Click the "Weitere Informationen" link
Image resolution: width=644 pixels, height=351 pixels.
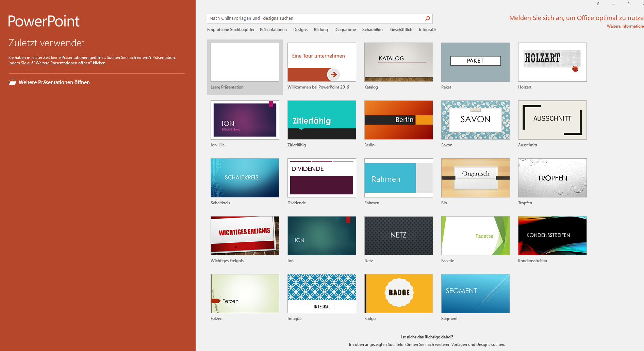pyautogui.click(x=625, y=26)
